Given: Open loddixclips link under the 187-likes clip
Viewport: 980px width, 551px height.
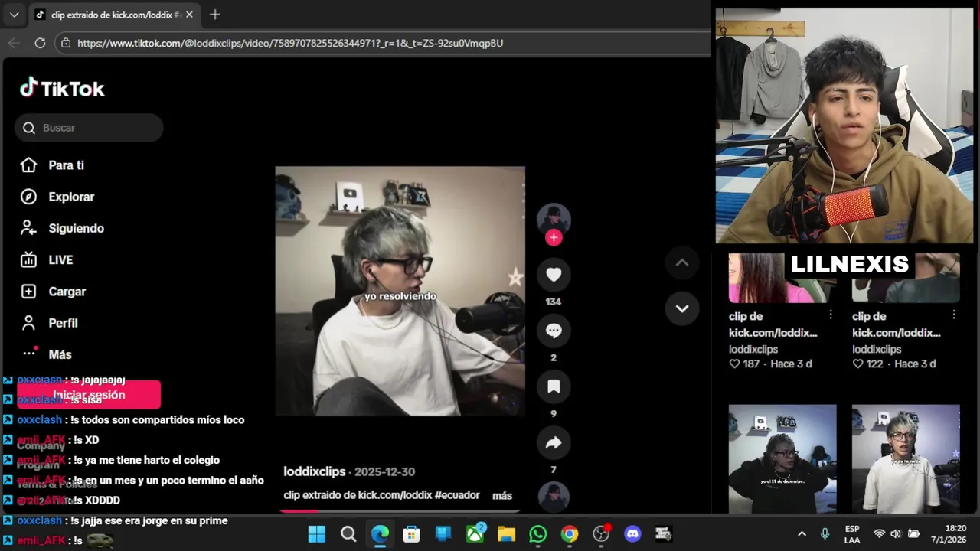Looking at the screenshot, I should (x=753, y=349).
